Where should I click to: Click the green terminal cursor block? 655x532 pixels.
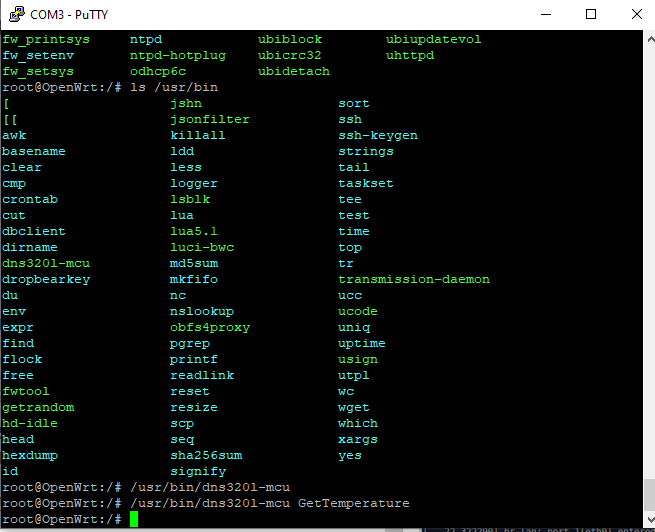tap(134, 519)
